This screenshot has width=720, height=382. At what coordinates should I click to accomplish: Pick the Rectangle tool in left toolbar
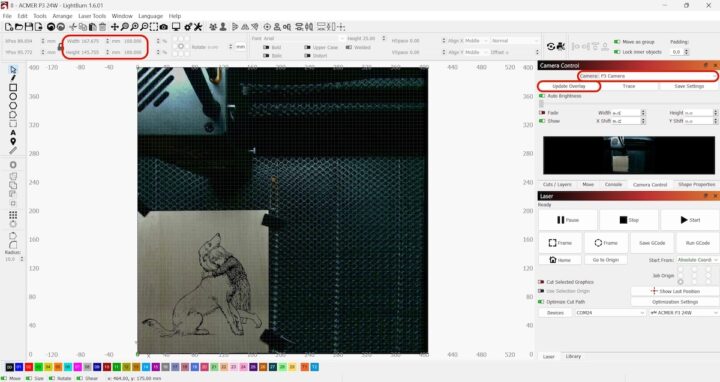tap(13, 87)
